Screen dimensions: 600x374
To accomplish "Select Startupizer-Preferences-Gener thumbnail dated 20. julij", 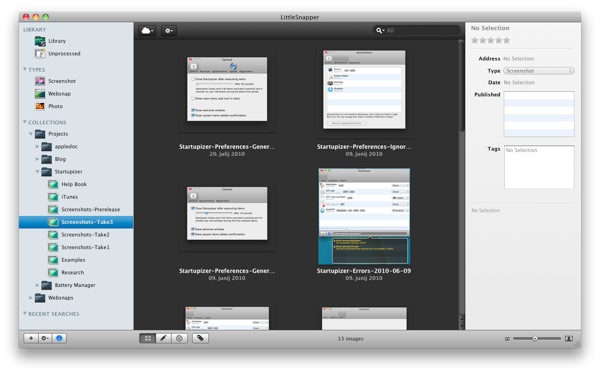I will (227, 89).
